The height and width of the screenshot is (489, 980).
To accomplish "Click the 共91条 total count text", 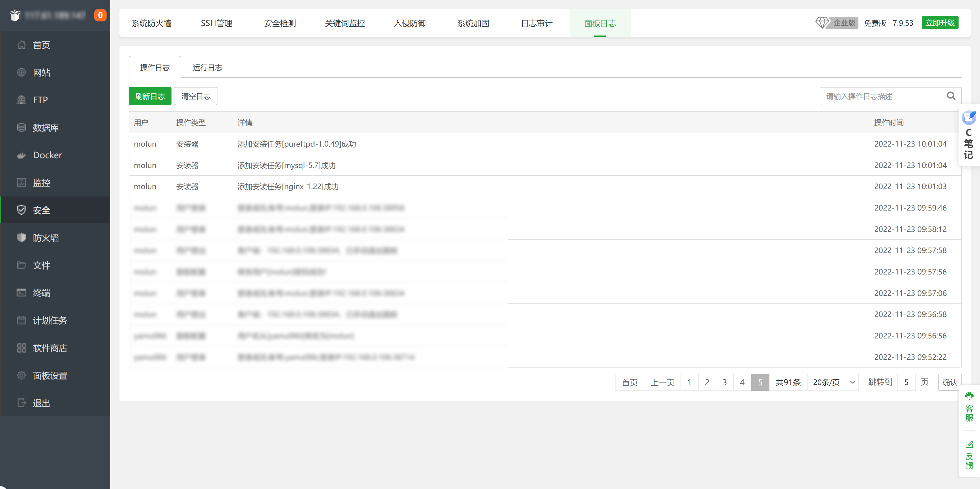I will click(x=788, y=382).
